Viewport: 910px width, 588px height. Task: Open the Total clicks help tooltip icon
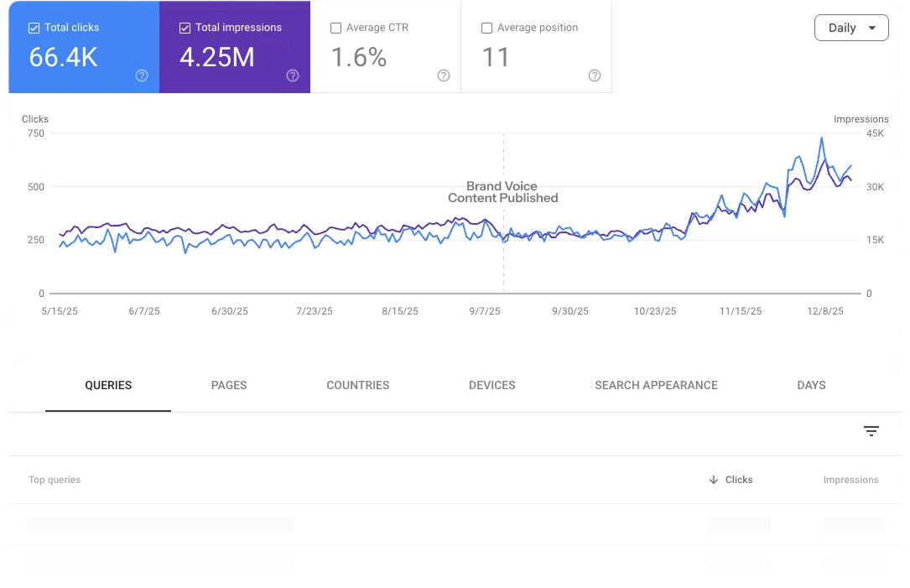click(x=142, y=75)
